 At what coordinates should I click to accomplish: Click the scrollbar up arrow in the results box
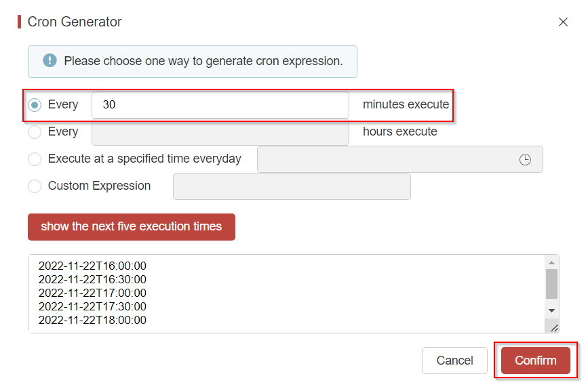[551, 262]
